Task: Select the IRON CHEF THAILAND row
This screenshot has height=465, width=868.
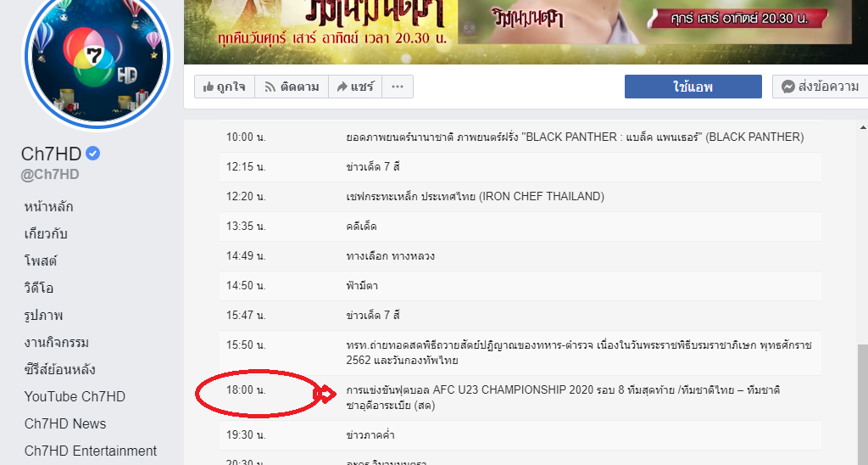Action: [x=520, y=197]
